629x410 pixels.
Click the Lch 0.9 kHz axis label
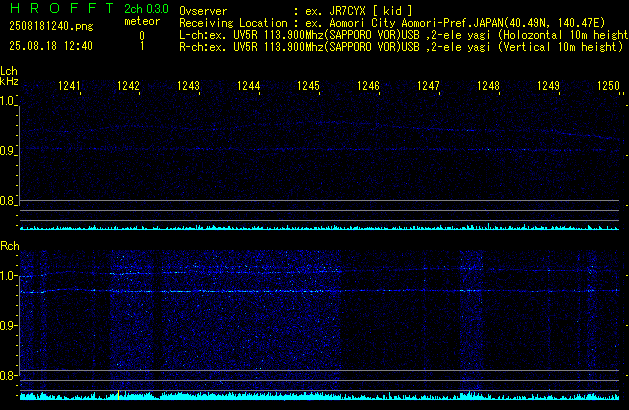(x=7, y=151)
